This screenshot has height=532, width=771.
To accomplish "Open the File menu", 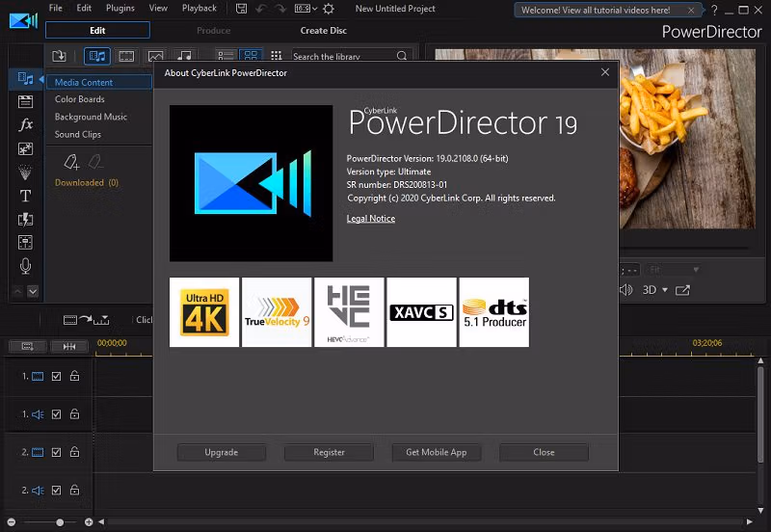I will click(56, 9).
